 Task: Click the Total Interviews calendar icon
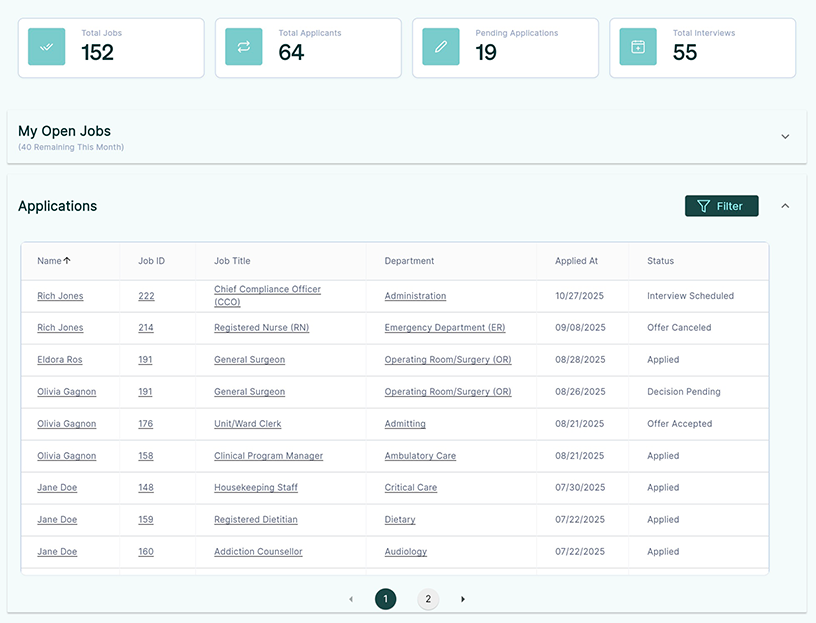[637, 47]
